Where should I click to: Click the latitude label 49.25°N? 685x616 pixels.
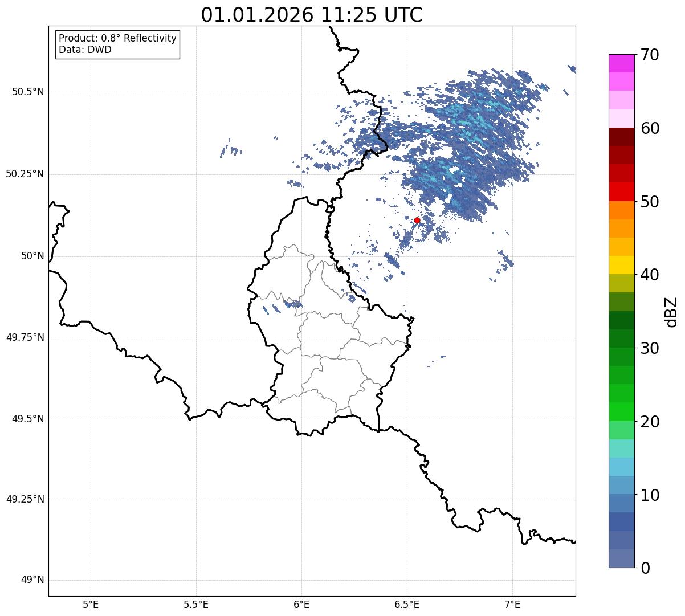point(25,499)
